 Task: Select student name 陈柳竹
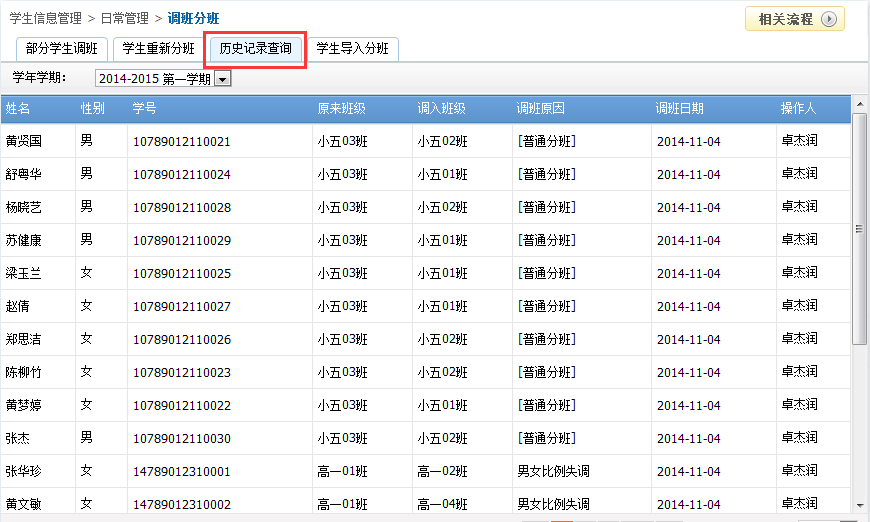24,372
